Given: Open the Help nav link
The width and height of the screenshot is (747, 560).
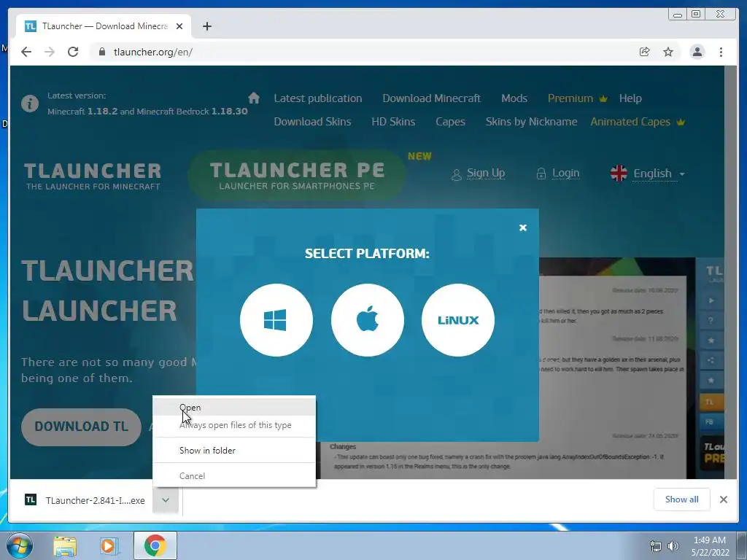Looking at the screenshot, I should click(630, 98).
